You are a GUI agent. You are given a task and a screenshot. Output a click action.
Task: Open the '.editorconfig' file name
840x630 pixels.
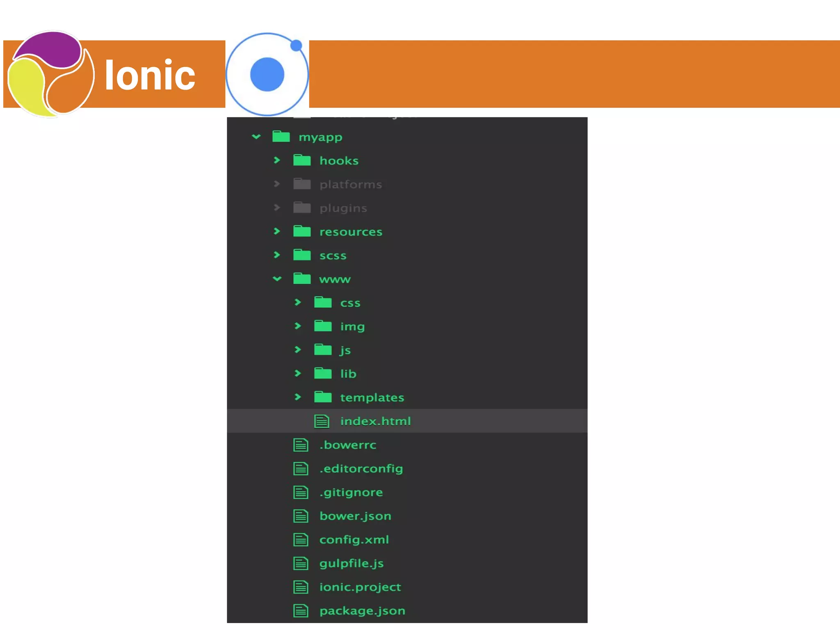[361, 469]
